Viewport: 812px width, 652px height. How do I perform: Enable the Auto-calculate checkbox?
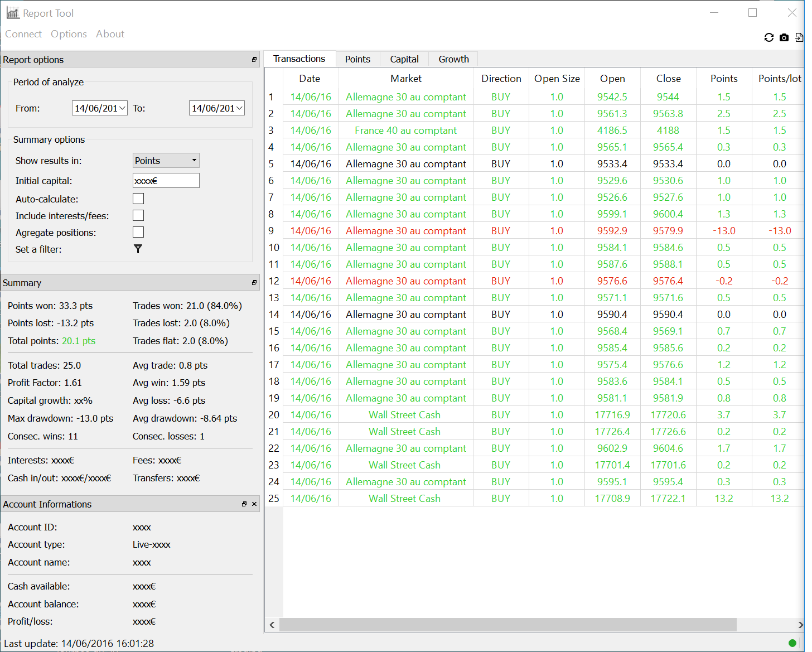(x=138, y=199)
